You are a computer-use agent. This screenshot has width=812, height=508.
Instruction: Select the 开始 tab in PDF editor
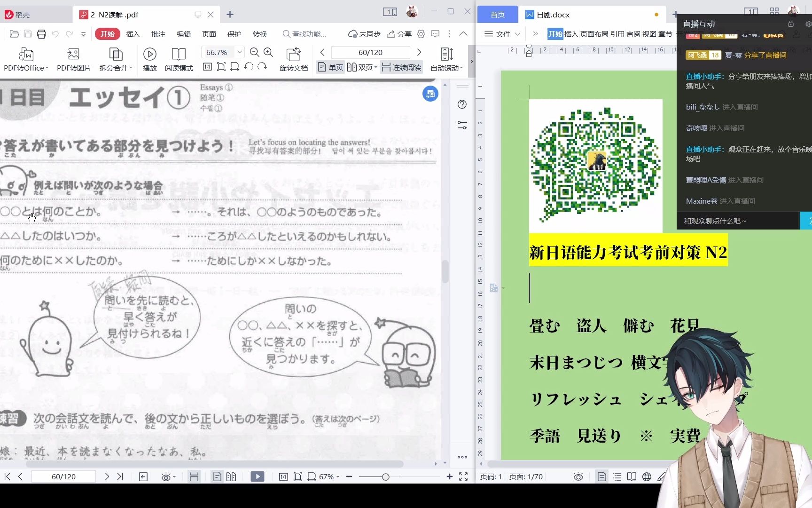coord(107,34)
